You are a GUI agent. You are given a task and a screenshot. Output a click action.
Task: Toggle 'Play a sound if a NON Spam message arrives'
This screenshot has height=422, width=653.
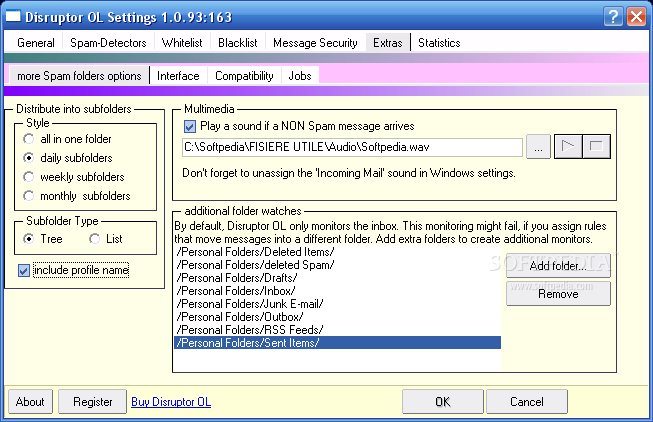(x=299, y=126)
